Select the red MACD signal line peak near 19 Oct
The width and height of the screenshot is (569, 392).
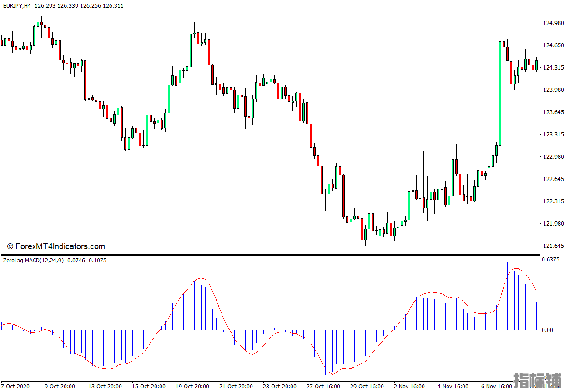pyautogui.click(x=201, y=278)
